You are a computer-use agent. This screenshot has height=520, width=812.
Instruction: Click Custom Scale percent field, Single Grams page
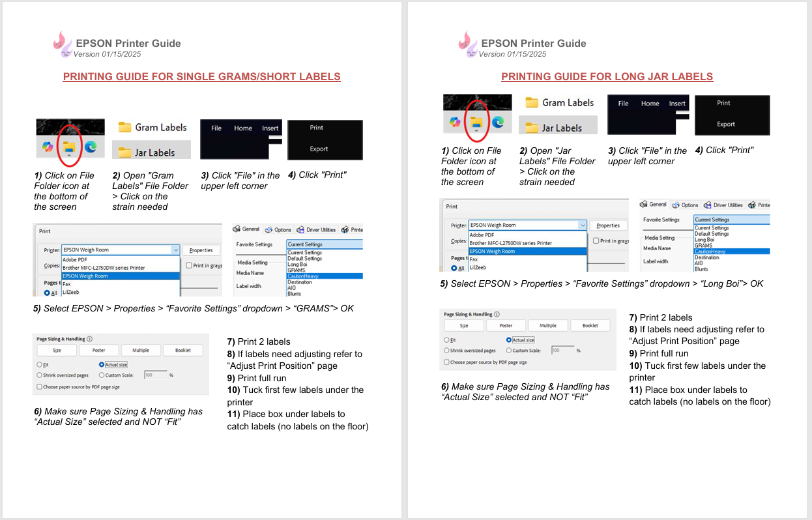(x=155, y=375)
